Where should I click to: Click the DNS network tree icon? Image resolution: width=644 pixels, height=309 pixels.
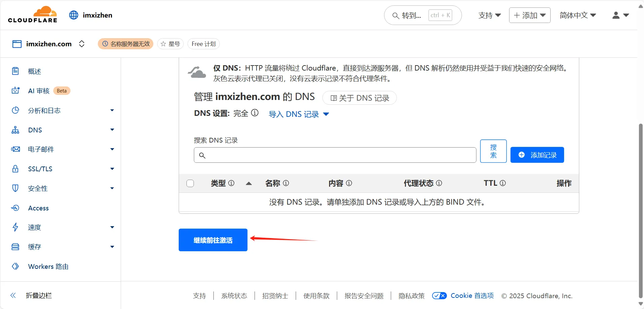coord(16,130)
